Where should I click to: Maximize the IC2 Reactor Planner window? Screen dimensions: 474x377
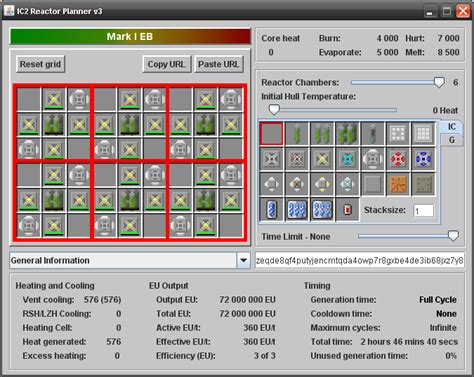click(x=447, y=11)
